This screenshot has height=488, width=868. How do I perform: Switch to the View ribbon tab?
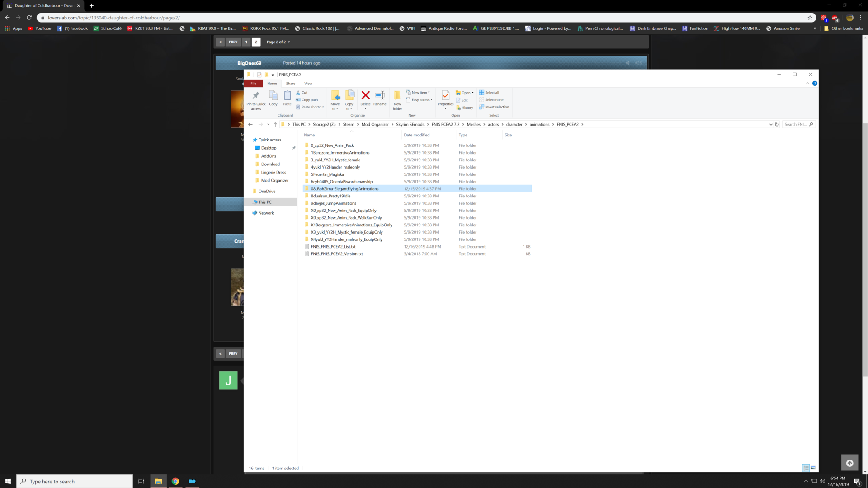[x=308, y=84]
